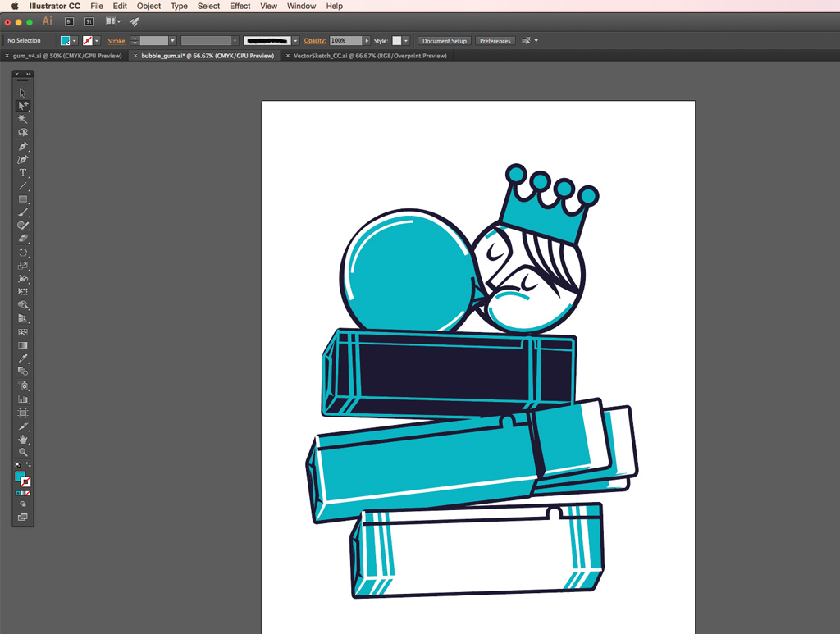Select the Hand tool

[23, 439]
